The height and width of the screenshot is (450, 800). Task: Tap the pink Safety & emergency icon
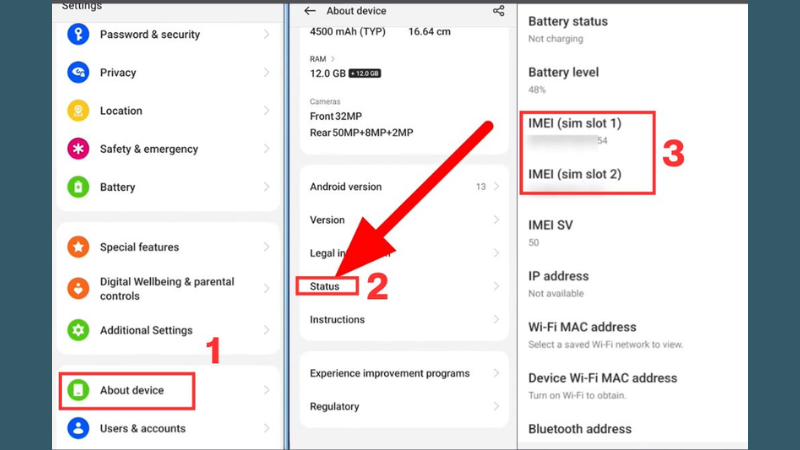pyautogui.click(x=78, y=149)
